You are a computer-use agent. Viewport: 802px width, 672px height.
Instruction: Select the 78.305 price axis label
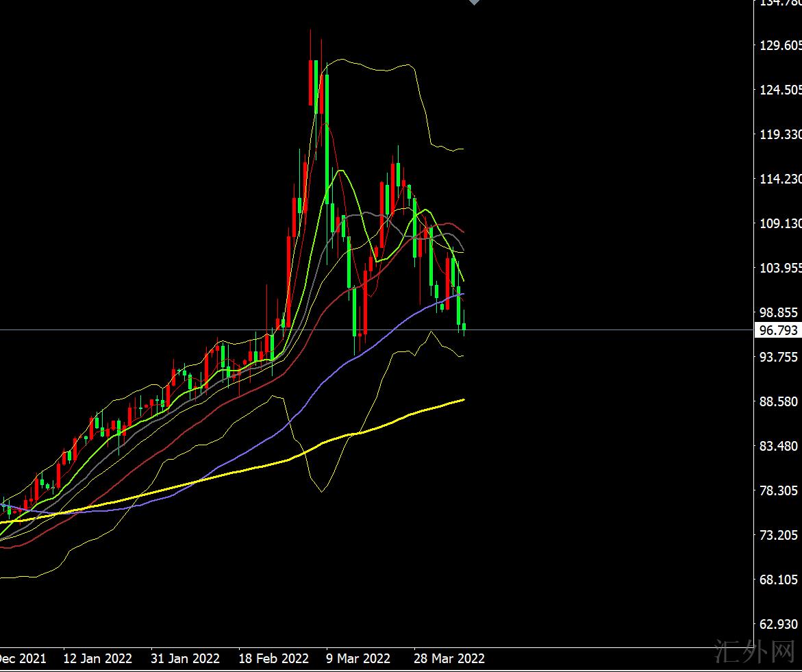coord(780,490)
